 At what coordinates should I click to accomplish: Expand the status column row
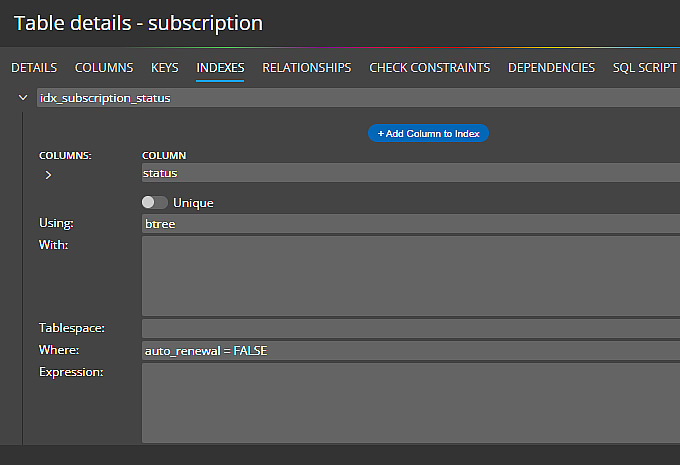click(48, 175)
